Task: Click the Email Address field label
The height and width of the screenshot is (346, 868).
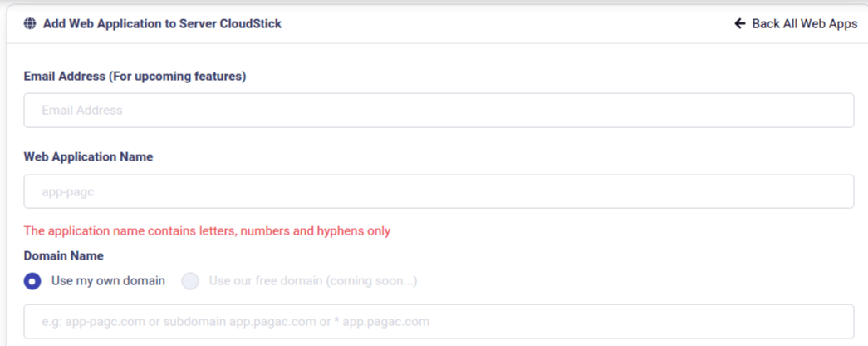Action: pos(65,77)
